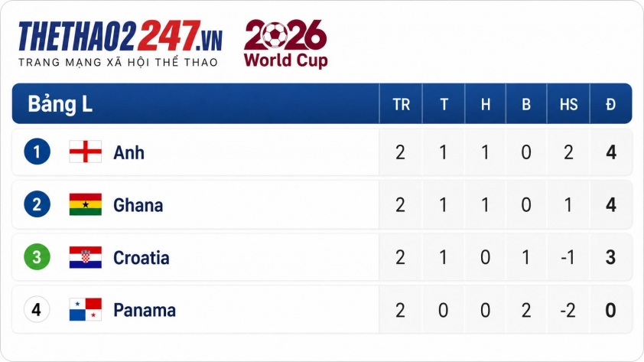Viewport: 644px width, 362px height.
Task: Open the Croatia team name
Action: click(141, 258)
